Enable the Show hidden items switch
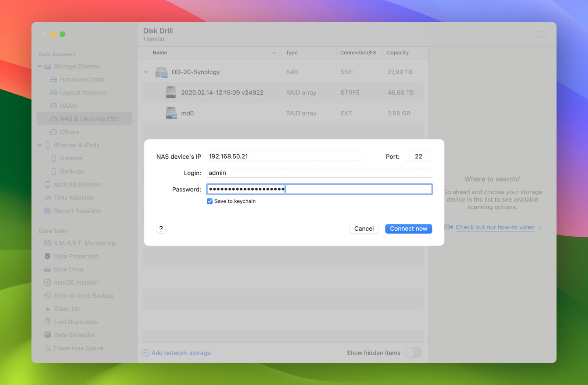This screenshot has width=588, height=385. 413,353
